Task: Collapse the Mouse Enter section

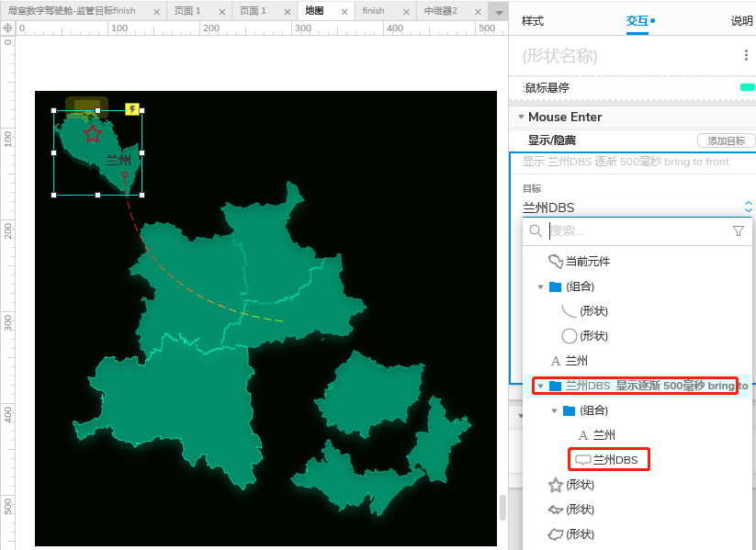Action: pyautogui.click(x=521, y=118)
